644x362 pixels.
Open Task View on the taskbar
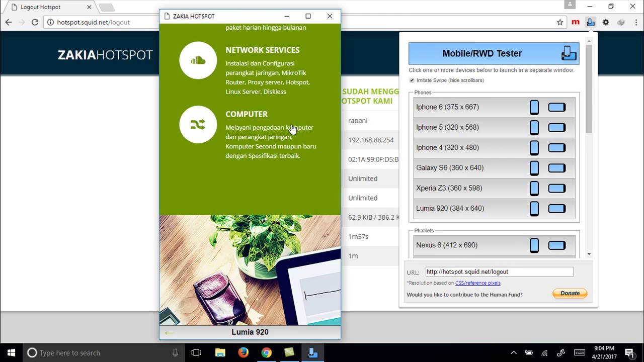(x=196, y=353)
